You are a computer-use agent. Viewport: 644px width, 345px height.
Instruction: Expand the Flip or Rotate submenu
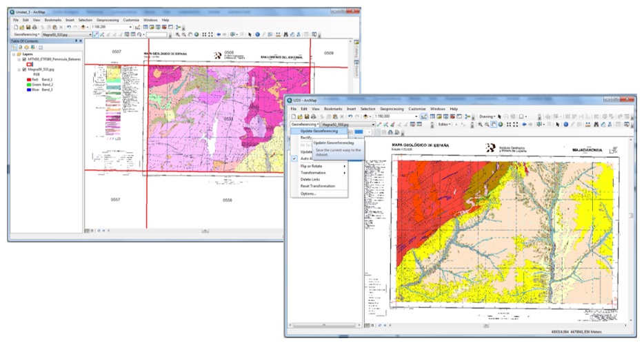pos(314,166)
